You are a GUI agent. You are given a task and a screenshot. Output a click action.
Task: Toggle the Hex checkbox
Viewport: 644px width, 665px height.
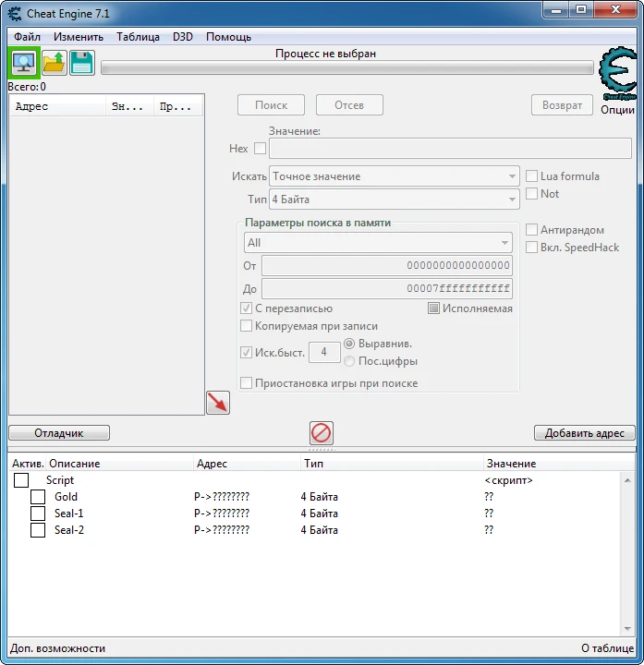tap(260, 149)
